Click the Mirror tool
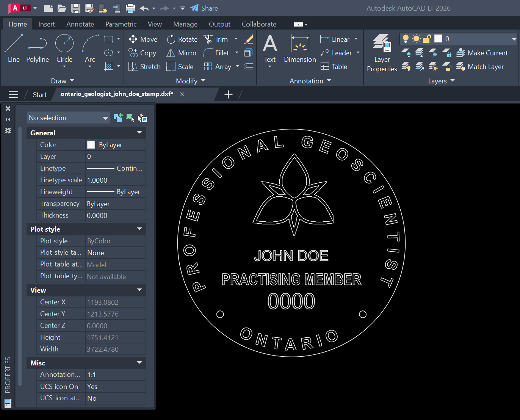Screen dimensions: 520x420 coord(182,53)
